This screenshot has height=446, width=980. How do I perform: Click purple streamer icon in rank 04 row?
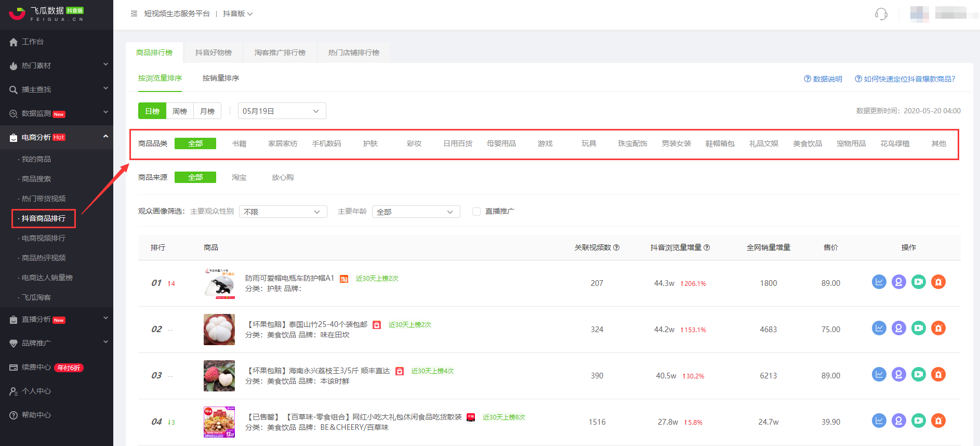point(898,421)
